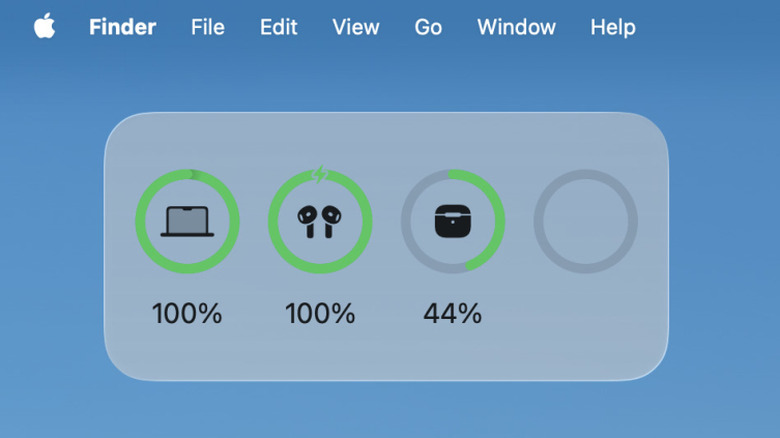The height and width of the screenshot is (438, 780).
Task: Click the AirPods charging case icon
Action: point(452,221)
